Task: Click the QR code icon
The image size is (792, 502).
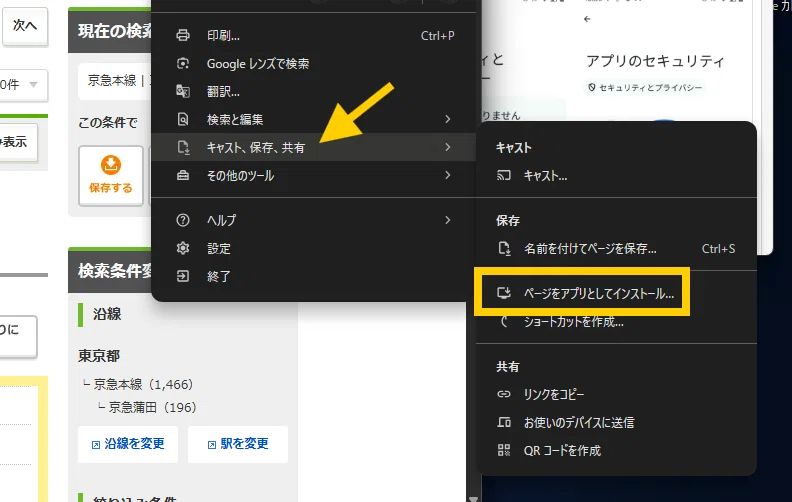Action: click(504, 450)
